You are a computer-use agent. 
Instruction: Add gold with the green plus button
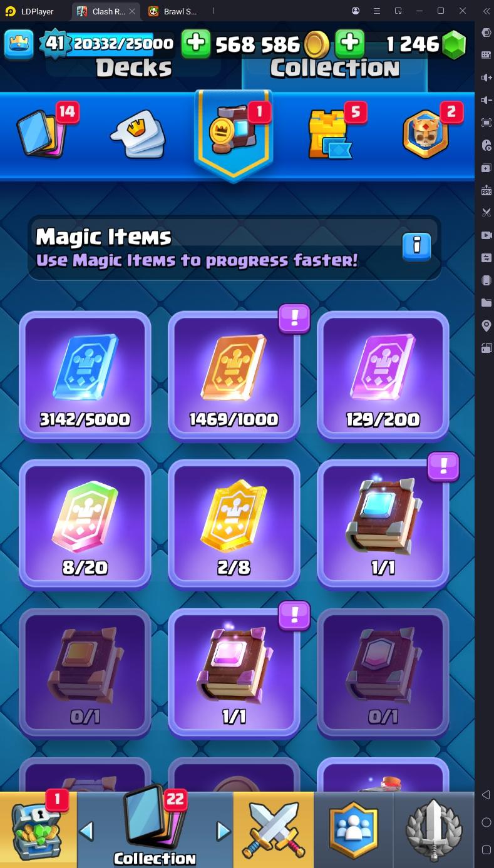pyautogui.click(x=196, y=43)
